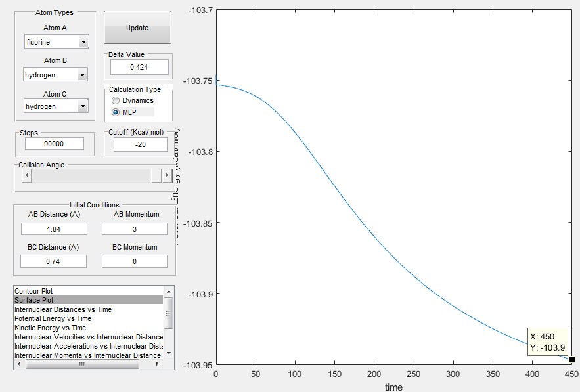Screen dimensions: 580x392
Task: Edit the BC Momentum field showing 0
Action: 135,261
